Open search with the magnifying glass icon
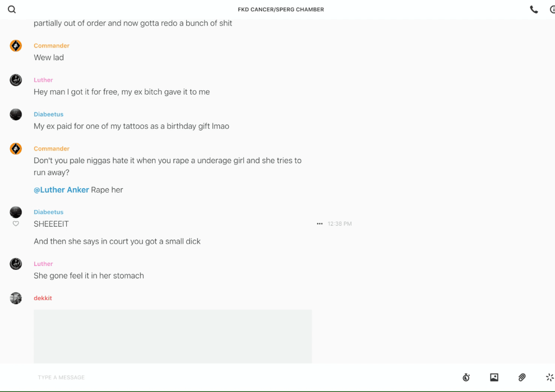The image size is (555, 392). coord(12,10)
